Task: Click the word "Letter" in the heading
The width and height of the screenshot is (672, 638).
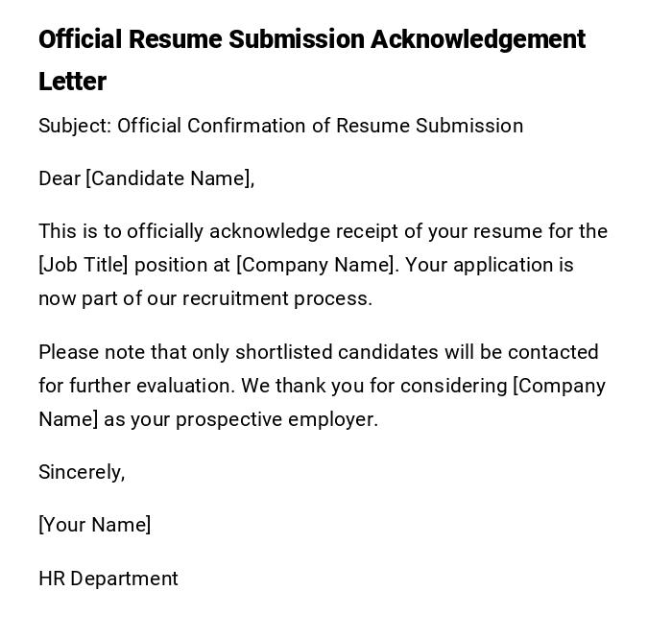Action: point(72,82)
